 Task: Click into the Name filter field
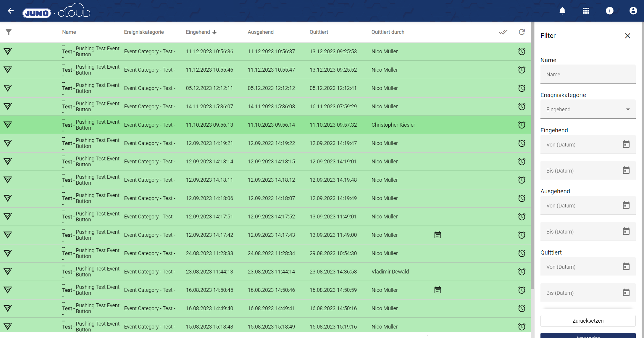click(x=588, y=75)
